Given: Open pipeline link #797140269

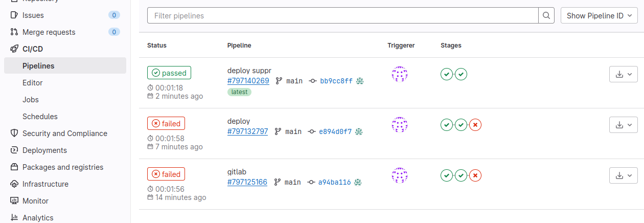Looking at the screenshot, I should [248, 81].
